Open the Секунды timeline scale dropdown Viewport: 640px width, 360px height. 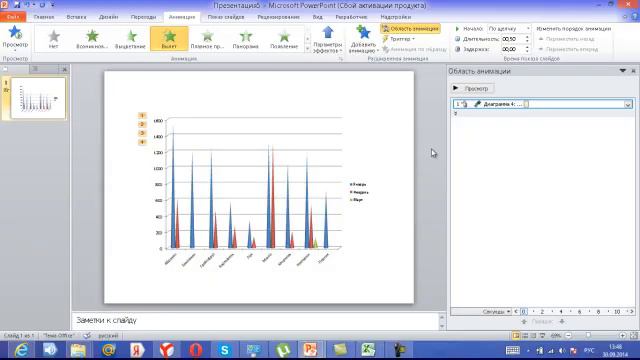pos(496,312)
